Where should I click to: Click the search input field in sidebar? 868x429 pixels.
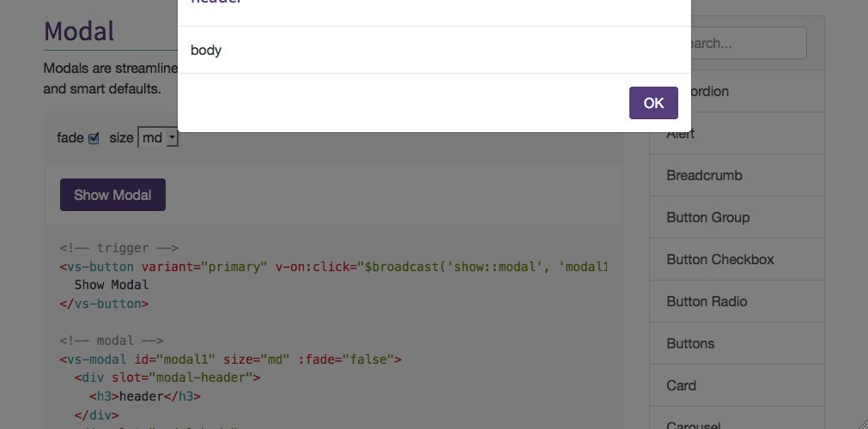pos(749,43)
